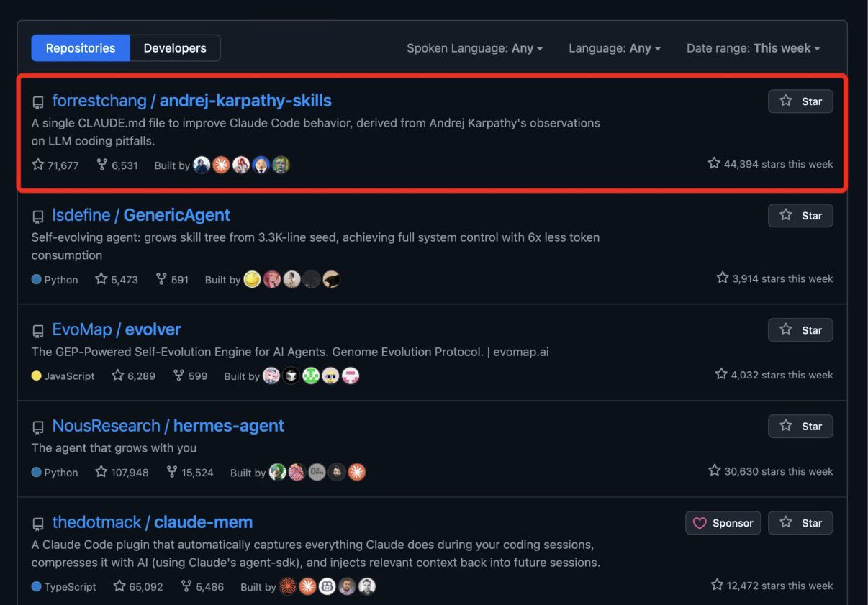The image size is (868, 605).
Task: Click the repo icon beside andrej-karpathy-skills
Action: click(x=38, y=102)
